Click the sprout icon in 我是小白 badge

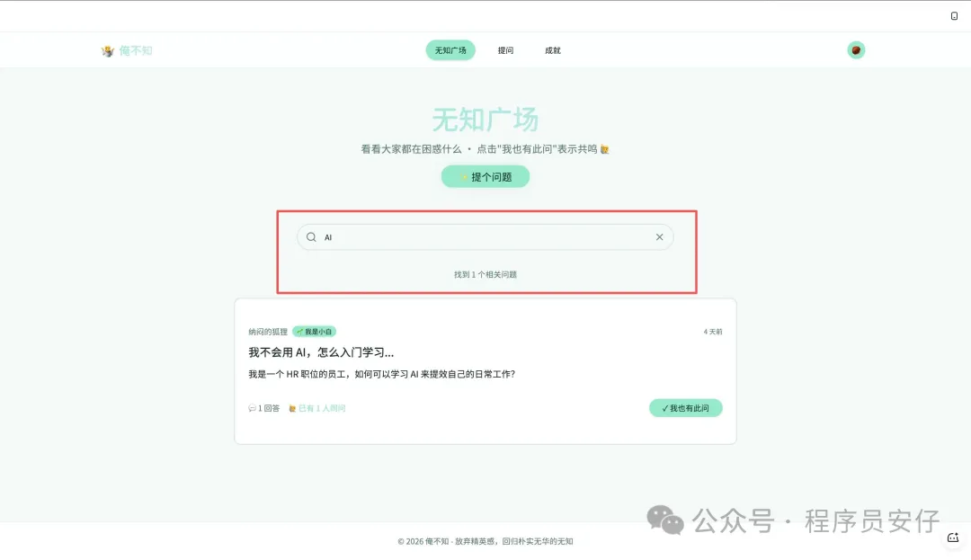point(299,332)
